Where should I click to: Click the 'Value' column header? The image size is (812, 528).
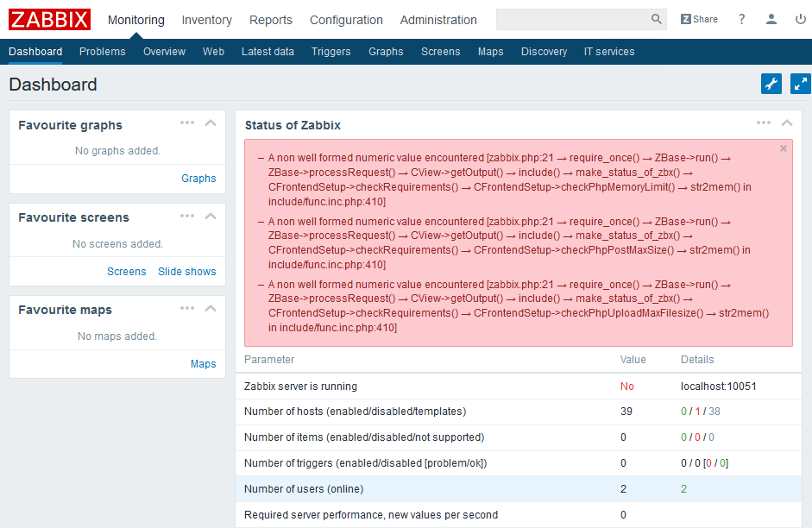[633, 359]
